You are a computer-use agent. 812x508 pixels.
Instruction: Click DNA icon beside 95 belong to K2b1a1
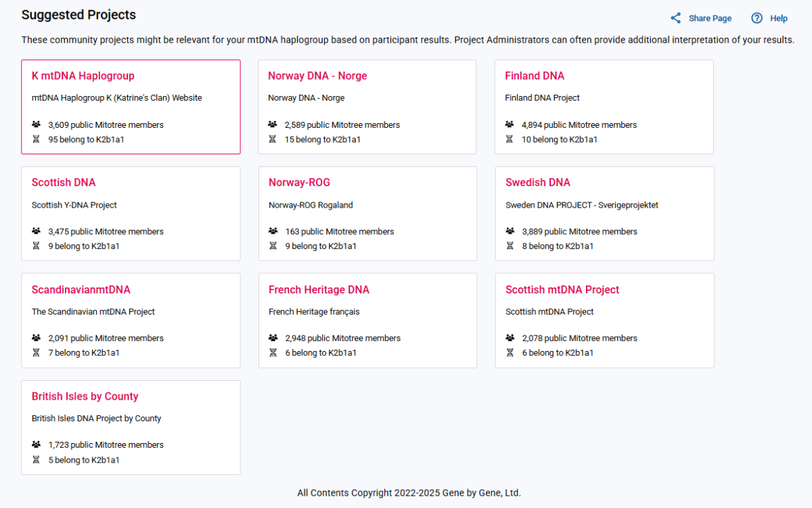pyautogui.click(x=37, y=139)
